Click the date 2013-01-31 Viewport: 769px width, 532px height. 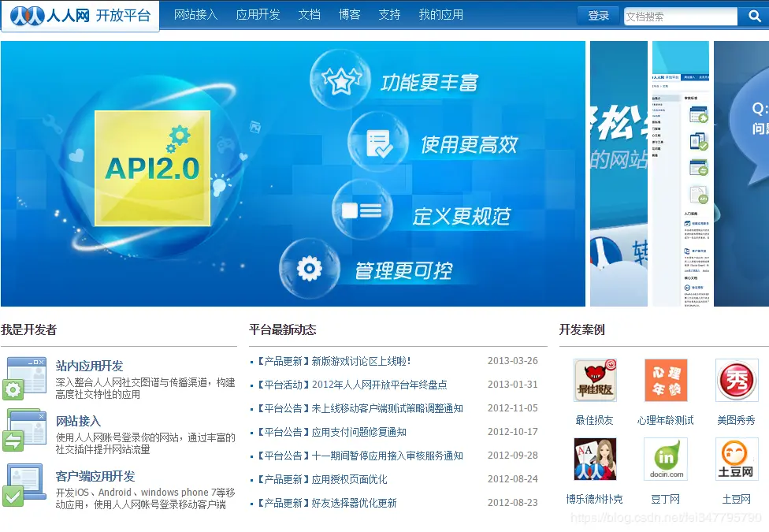[512, 385]
